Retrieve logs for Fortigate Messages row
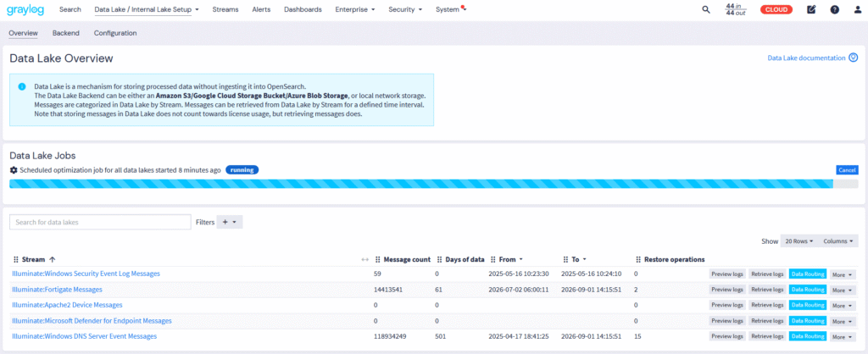 click(x=767, y=290)
